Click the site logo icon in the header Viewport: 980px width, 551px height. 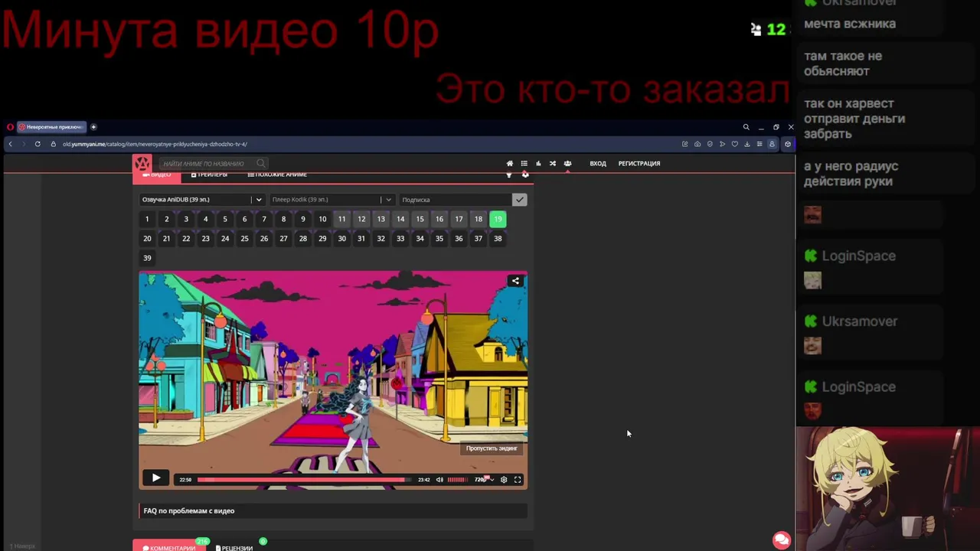coord(142,163)
